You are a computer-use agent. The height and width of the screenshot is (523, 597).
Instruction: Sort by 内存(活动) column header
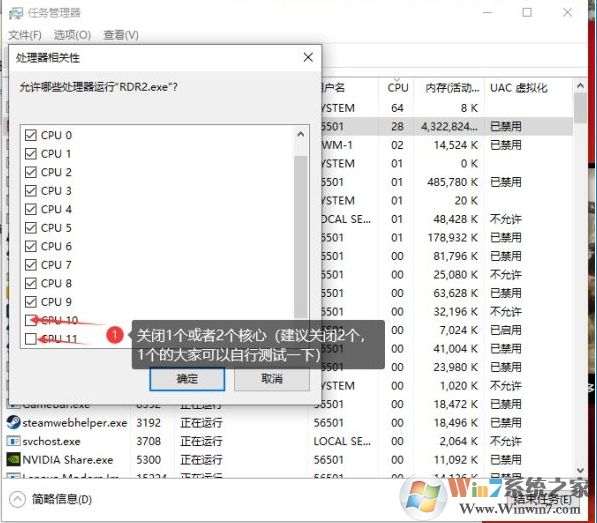[452, 88]
